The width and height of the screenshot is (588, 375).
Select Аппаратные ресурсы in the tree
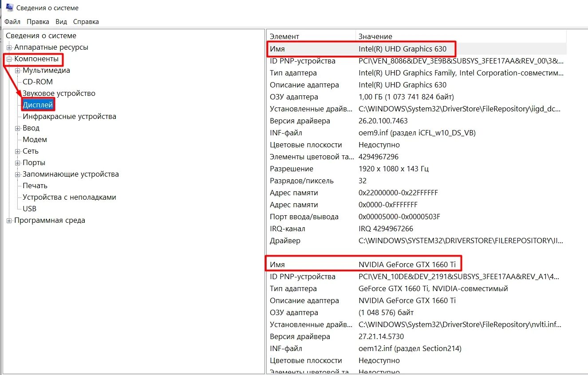[x=51, y=47]
